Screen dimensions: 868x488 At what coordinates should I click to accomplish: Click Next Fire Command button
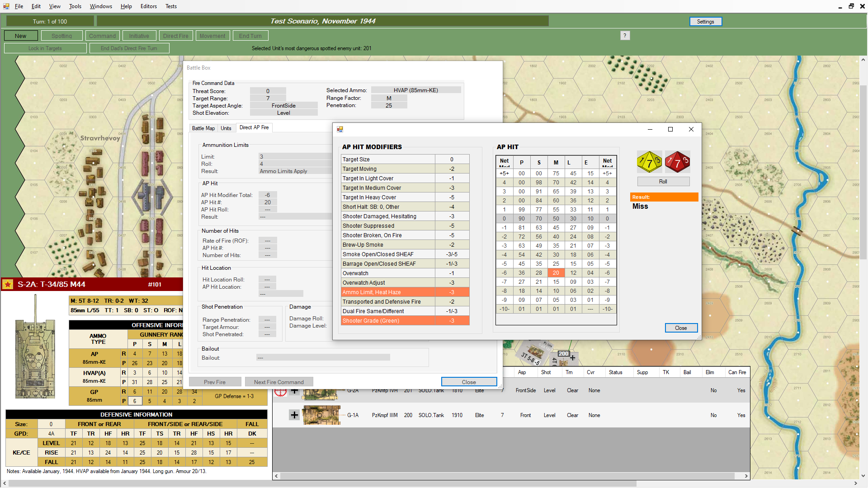pyautogui.click(x=278, y=382)
